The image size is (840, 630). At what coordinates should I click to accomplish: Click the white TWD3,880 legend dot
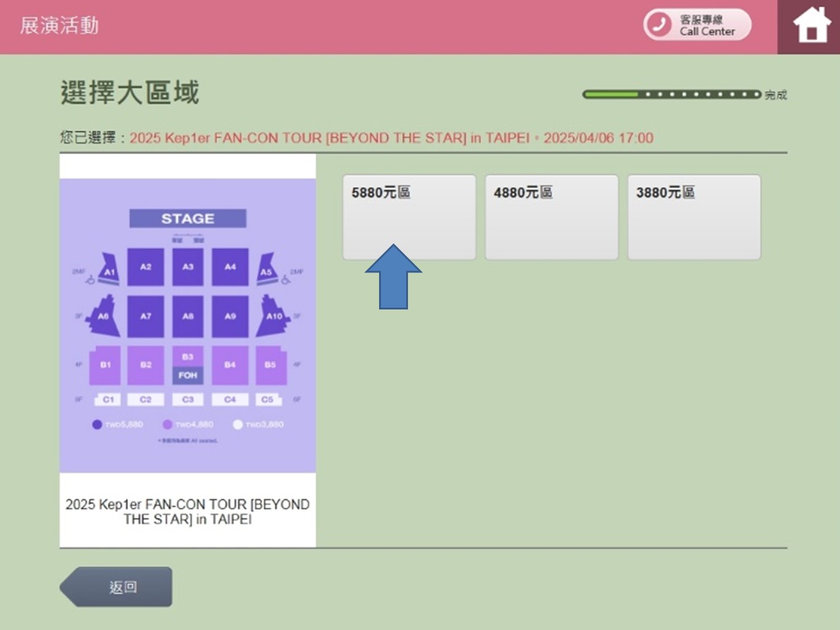click(x=238, y=425)
